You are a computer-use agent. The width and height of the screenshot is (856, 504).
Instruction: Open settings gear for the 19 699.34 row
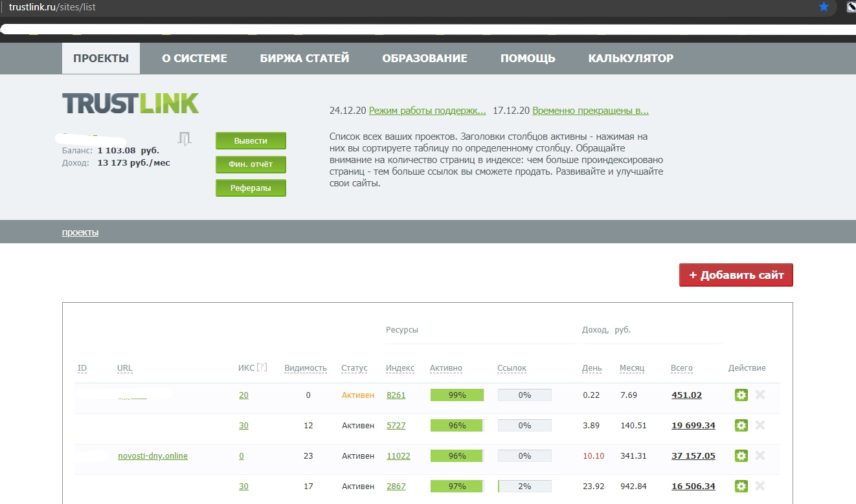(x=741, y=425)
